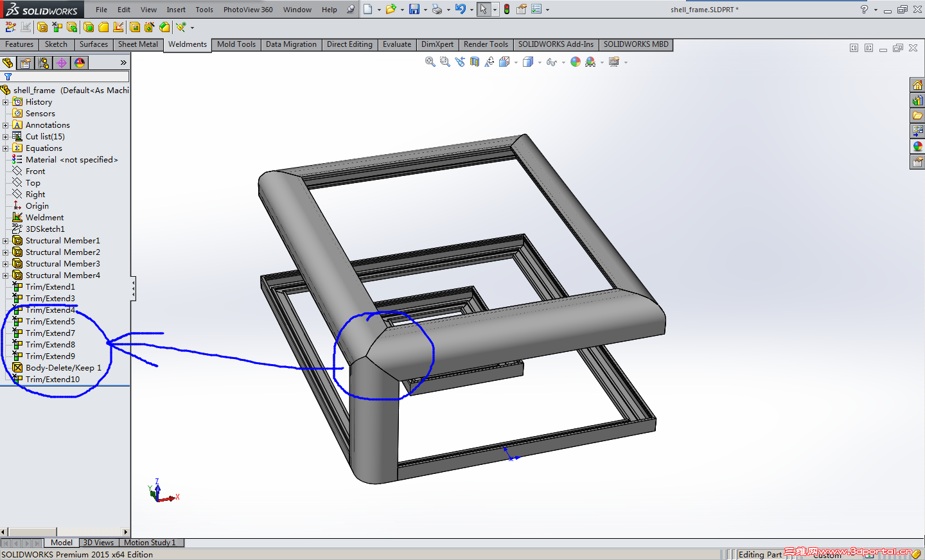Click Material <not specified> in tree
925x560 pixels.
coord(71,160)
